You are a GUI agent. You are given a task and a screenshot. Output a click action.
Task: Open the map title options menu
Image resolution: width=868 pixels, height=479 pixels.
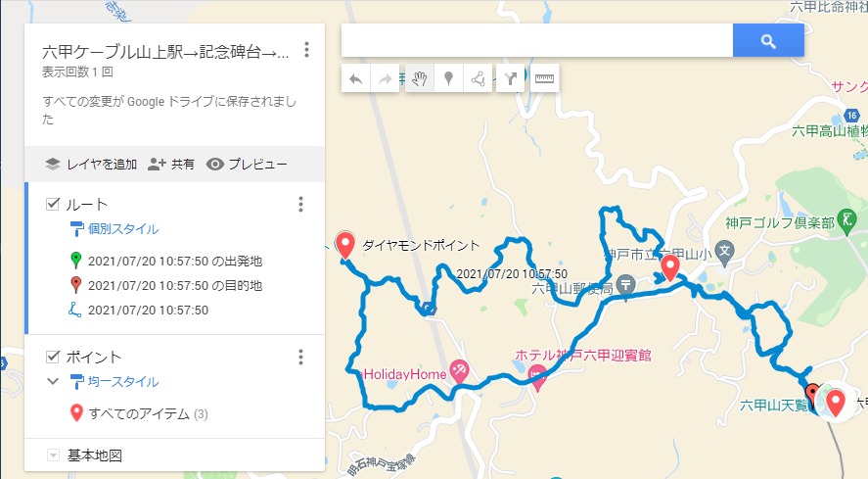(x=306, y=50)
